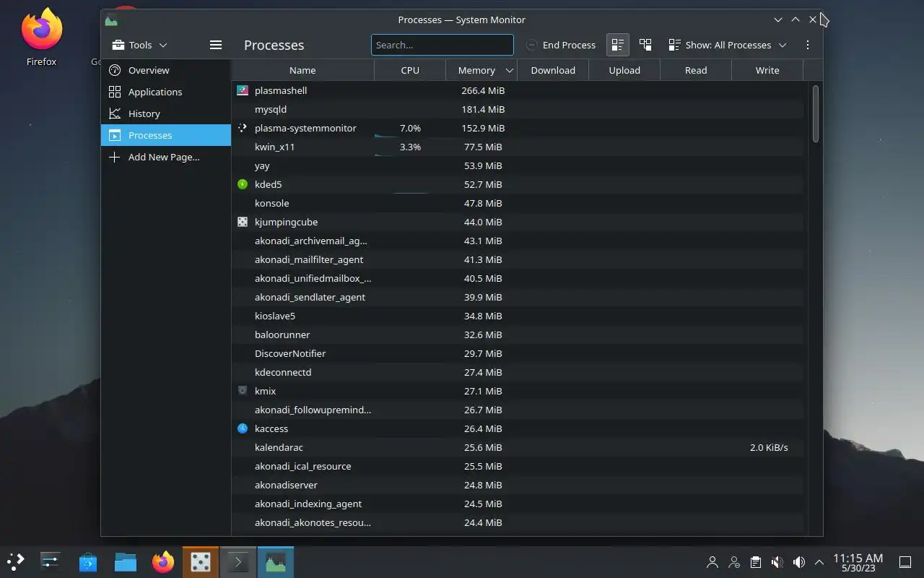Select the Processes page
The image size is (924, 578).
[166, 135]
